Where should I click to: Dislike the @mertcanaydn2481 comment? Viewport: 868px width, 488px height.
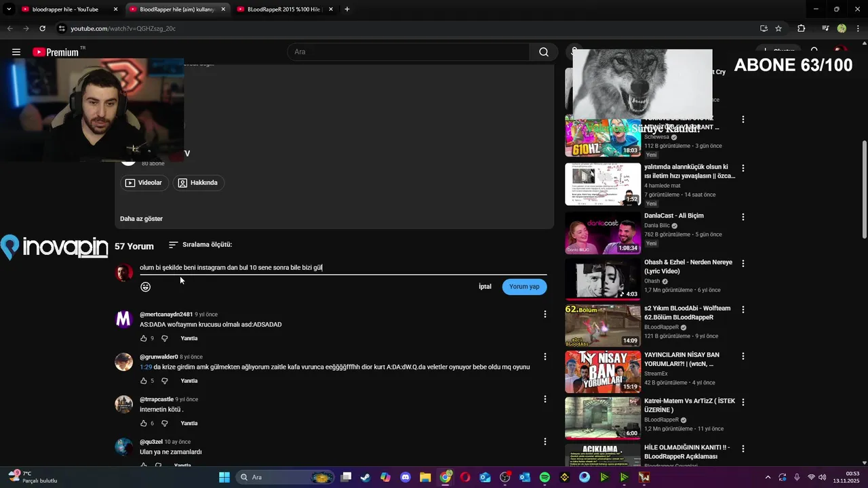point(164,338)
